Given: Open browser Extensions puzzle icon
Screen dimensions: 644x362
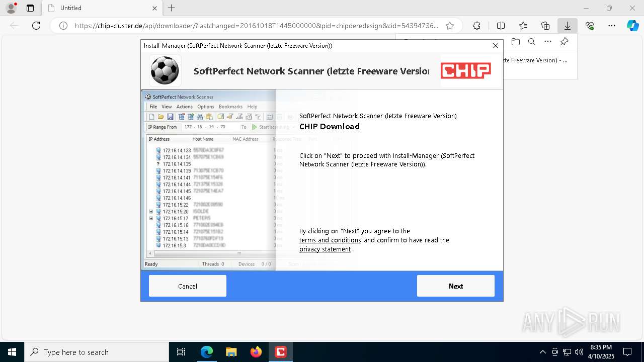Looking at the screenshot, I should click(x=476, y=26).
